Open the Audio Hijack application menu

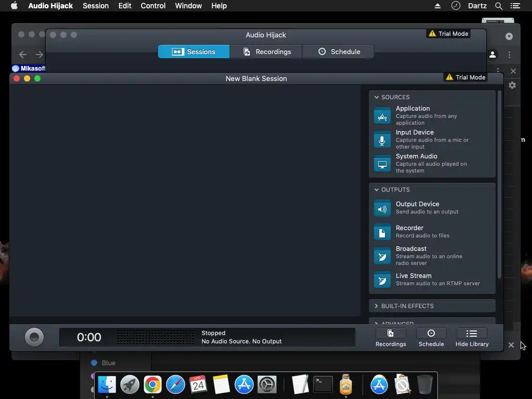tap(50, 6)
